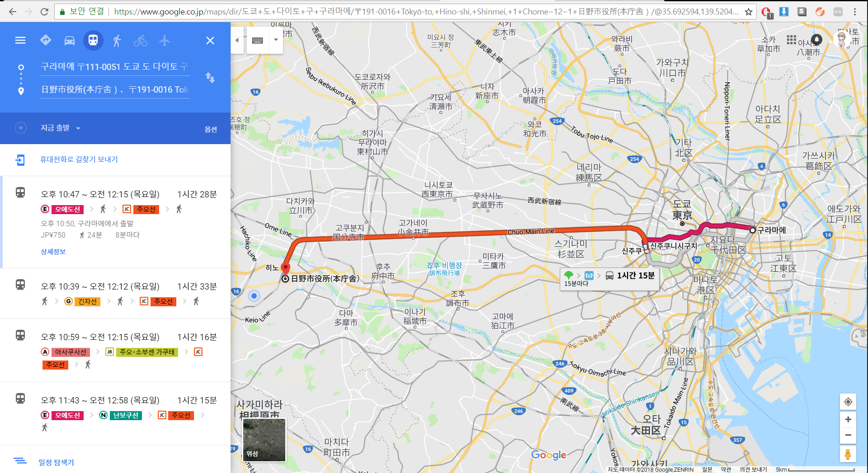Click the 日野市役所 destination input field

(x=115, y=89)
